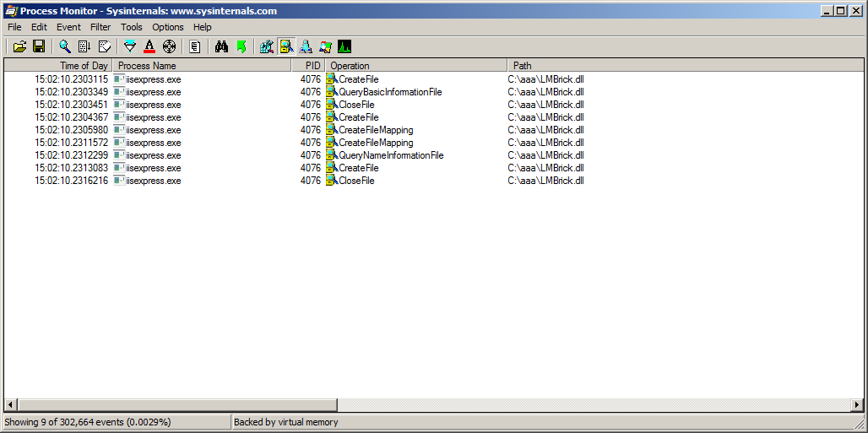This screenshot has width=868, height=433.
Task: Click the Path column header
Action: click(x=686, y=65)
